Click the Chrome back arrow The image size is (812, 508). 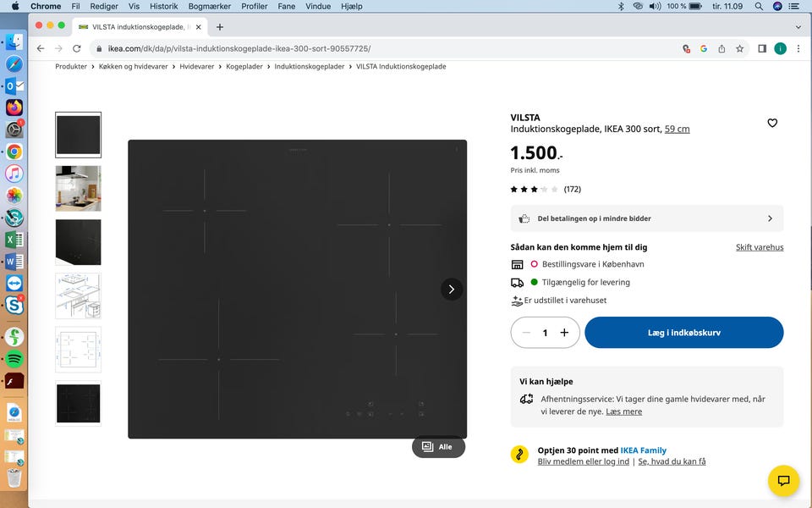[x=41, y=49]
